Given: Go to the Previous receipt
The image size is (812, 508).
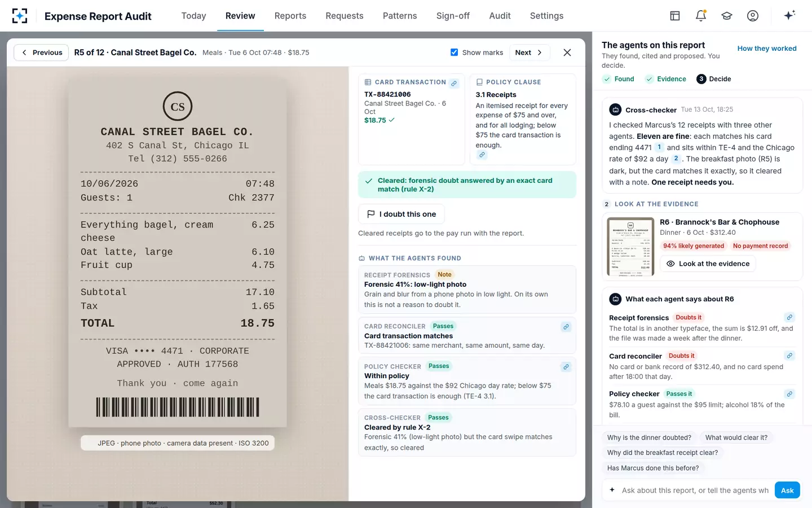Looking at the screenshot, I should tap(41, 52).
